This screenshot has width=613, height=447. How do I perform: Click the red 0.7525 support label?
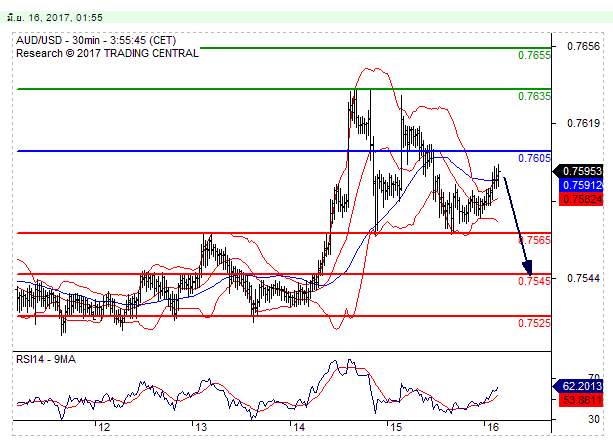[534, 323]
